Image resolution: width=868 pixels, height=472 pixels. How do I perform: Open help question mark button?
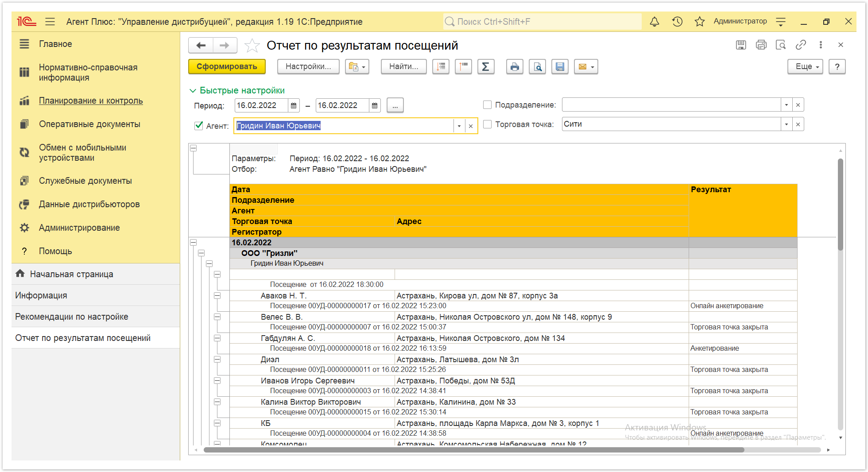(837, 67)
